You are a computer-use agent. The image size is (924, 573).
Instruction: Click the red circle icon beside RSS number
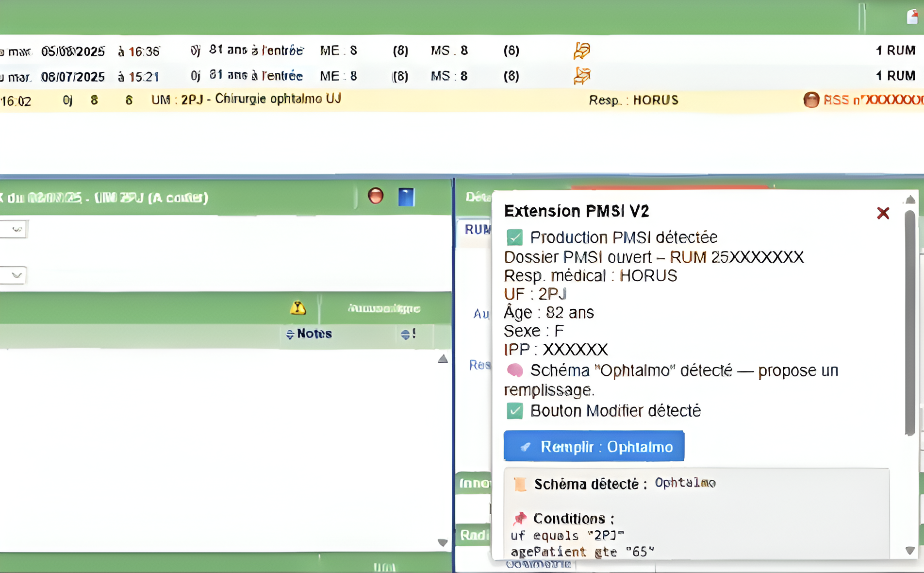[x=811, y=100]
